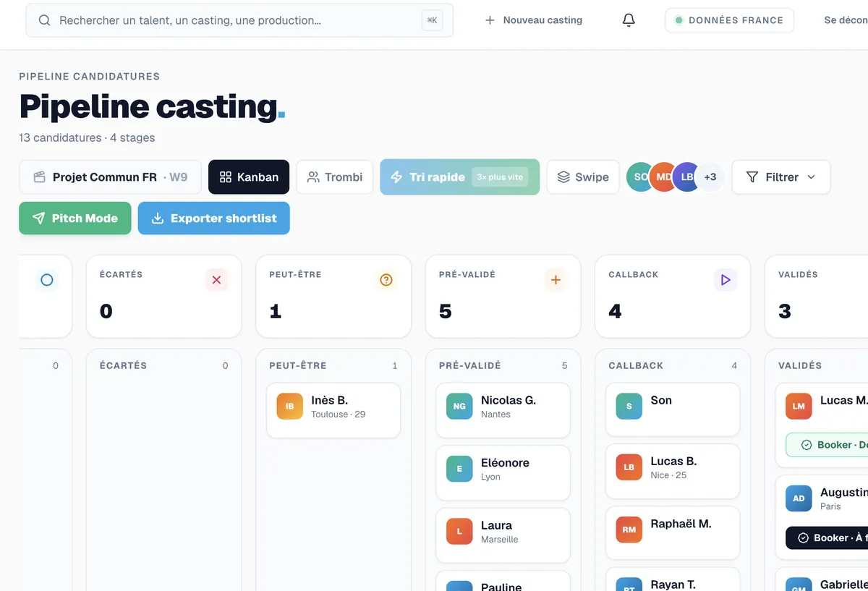The image size is (868, 591).
Task: Open Laura candidate card
Action: tap(503, 535)
